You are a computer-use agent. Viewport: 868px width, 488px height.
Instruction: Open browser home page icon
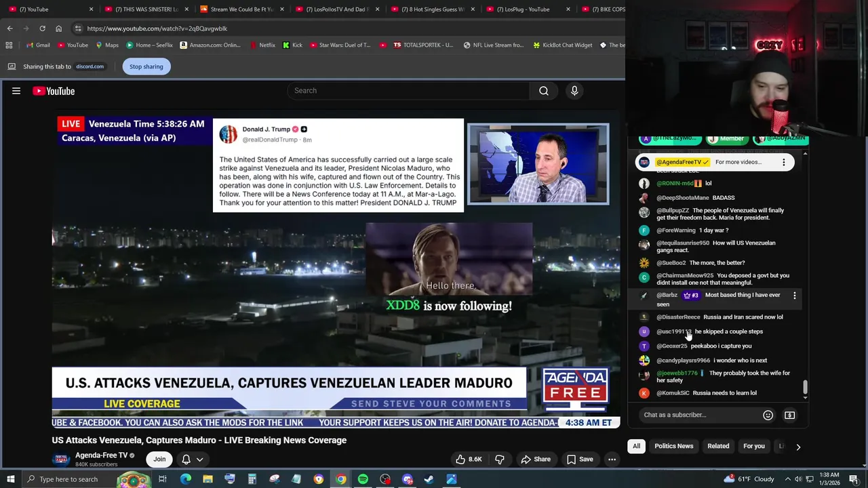(x=58, y=28)
